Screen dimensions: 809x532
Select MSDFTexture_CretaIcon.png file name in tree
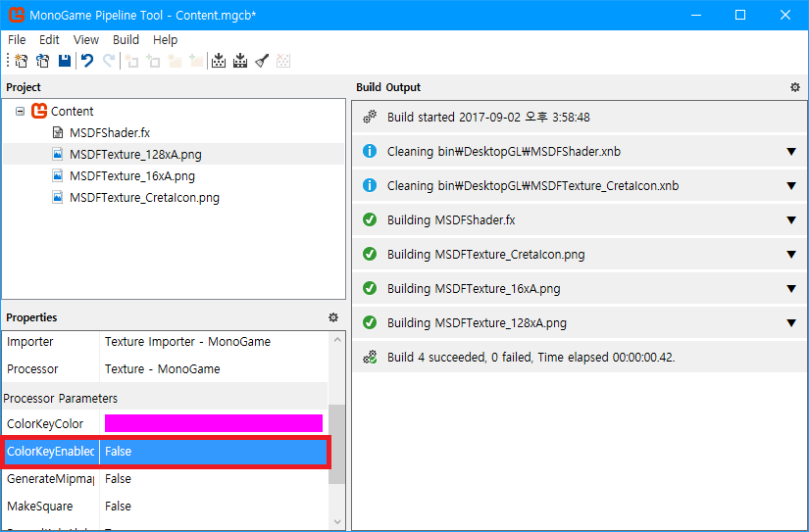click(144, 198)
